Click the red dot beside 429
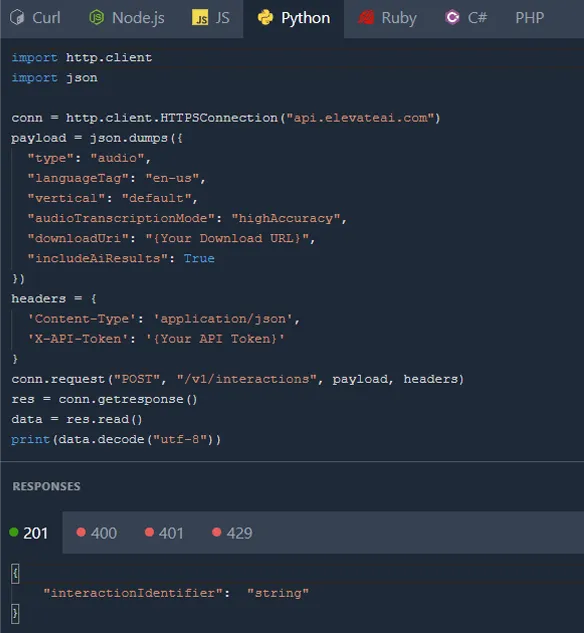Image resolution: width=584 pixels, height=633 pixels. (216, 532)
